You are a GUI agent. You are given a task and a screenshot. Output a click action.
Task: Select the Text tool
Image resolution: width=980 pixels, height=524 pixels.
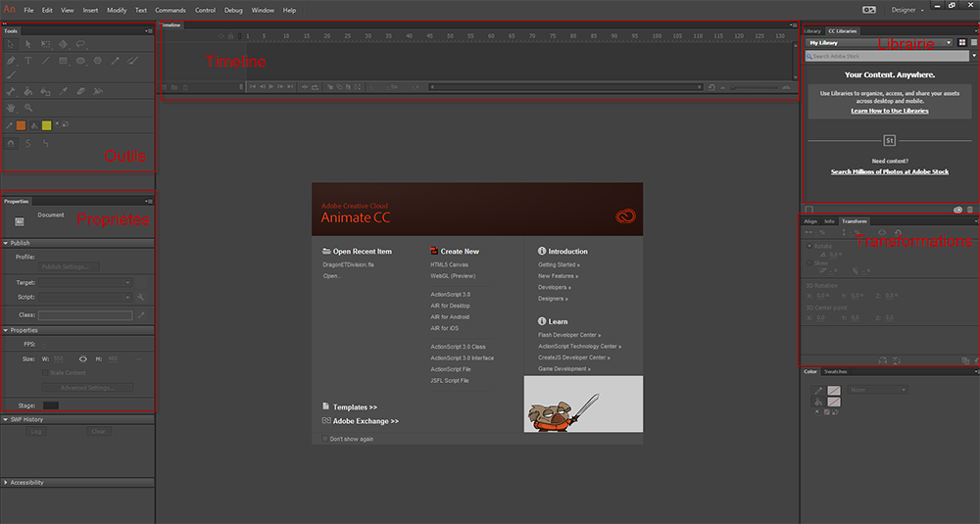(x=28, y=61)
